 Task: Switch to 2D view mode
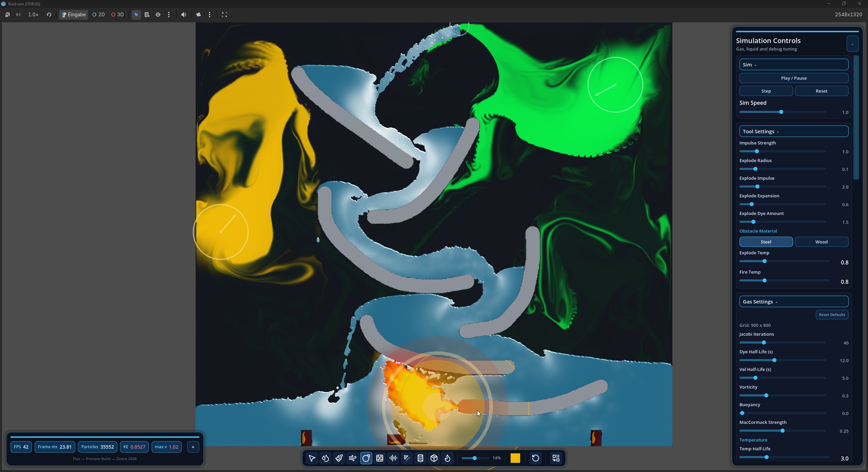pos(98,15)
